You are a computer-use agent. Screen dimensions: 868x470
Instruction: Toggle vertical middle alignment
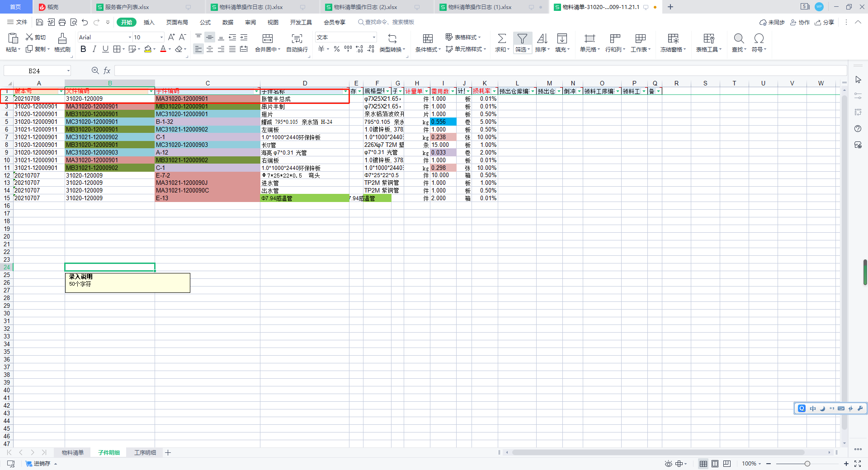tap(210, 37)
